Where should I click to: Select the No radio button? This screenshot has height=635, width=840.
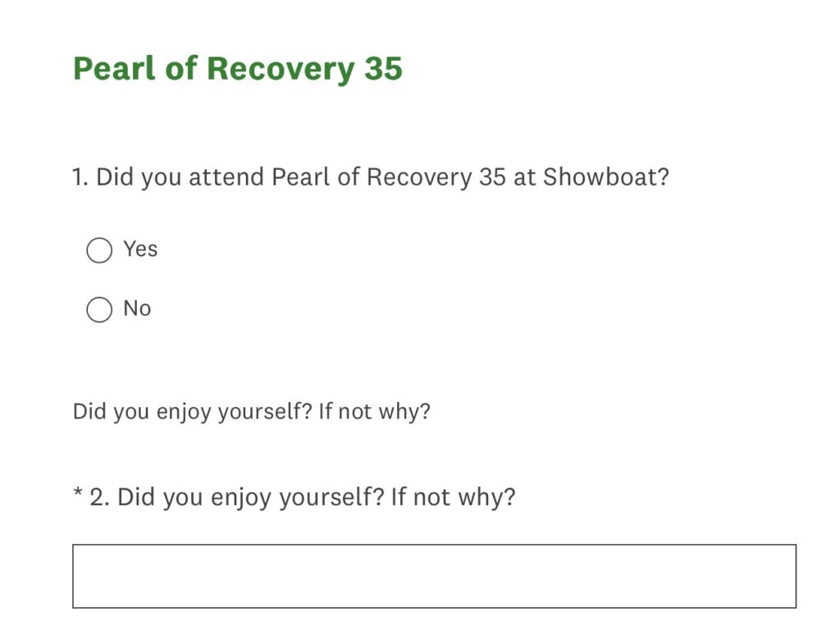coord(99,310)
